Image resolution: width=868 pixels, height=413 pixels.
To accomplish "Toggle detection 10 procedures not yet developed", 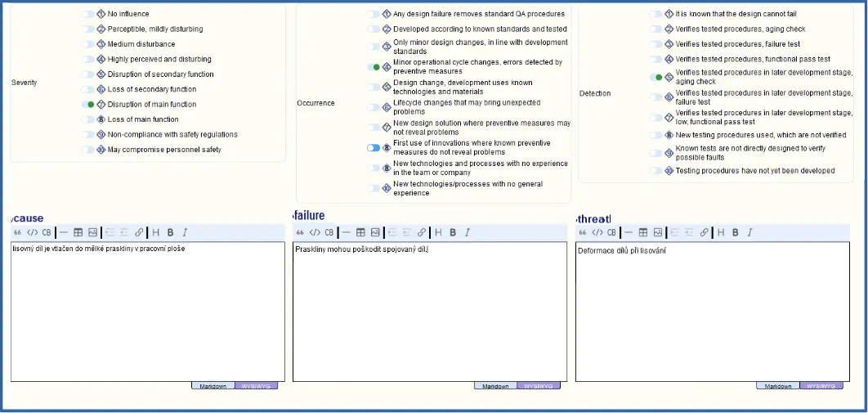I will 656,170.
